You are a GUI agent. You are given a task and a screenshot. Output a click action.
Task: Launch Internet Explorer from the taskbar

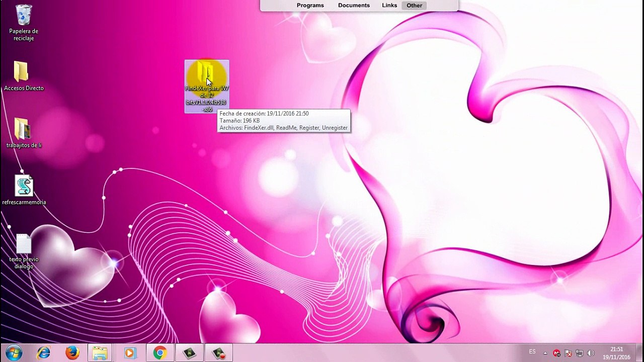[x=44, y=353]
